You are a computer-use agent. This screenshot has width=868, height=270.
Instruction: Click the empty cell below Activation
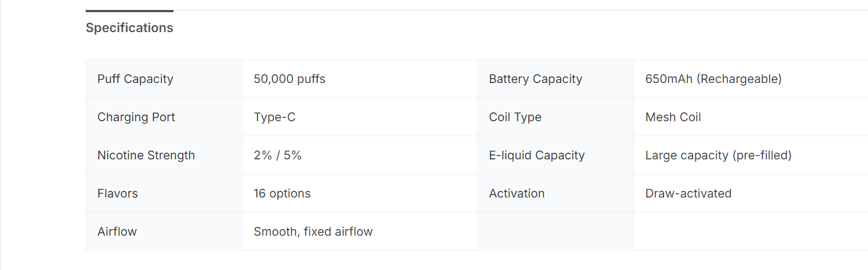pyautogui.click(x=555, y=232)
